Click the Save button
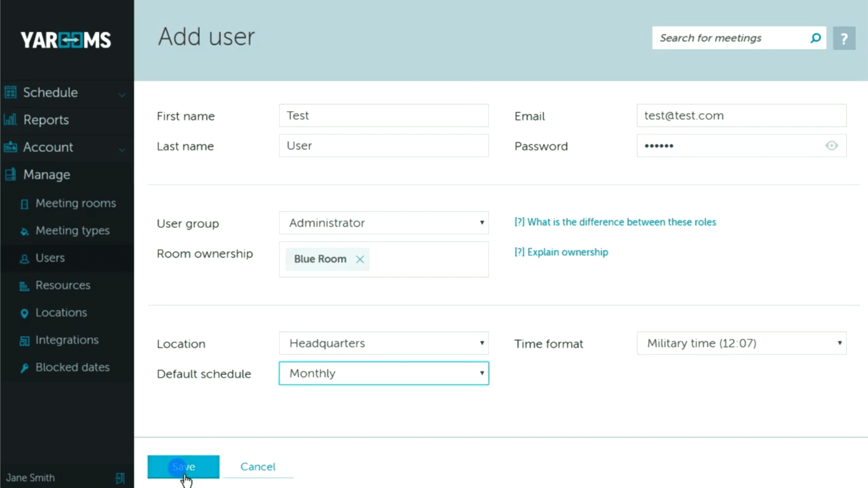The height and width of the screenshot is (488, 868). point(183,466)
